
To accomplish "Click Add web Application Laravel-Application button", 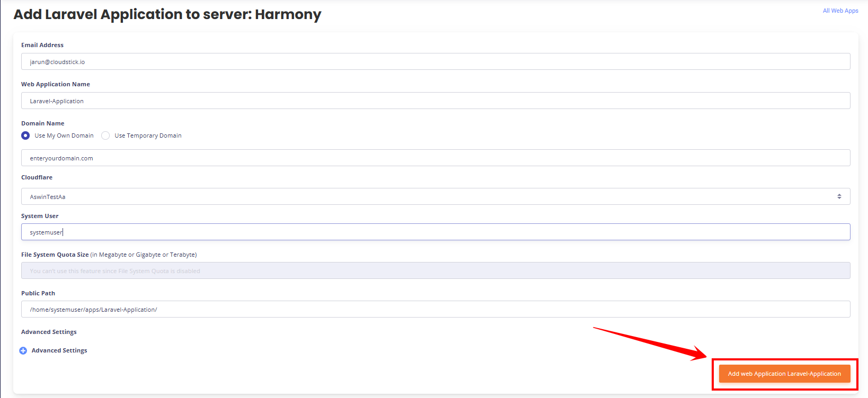I will pyautogui.click(x=784, y=374).
